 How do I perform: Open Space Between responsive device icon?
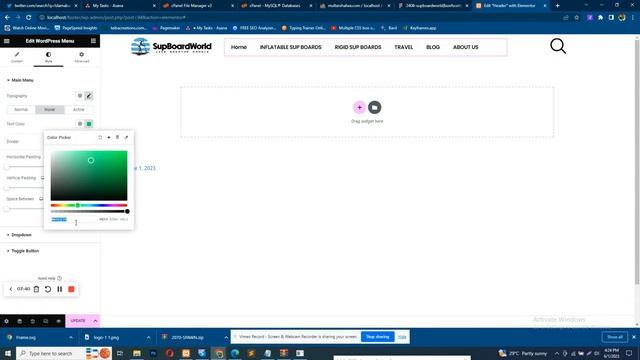[41, 199]
